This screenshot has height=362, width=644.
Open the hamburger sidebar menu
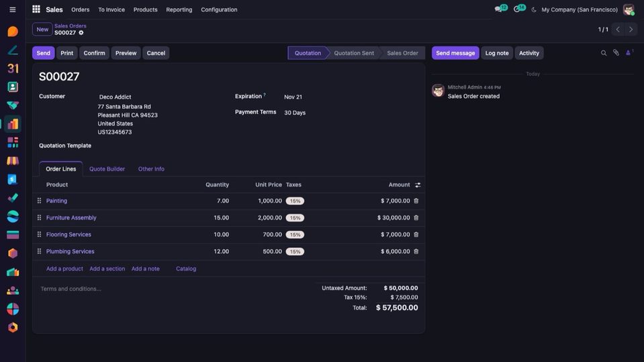click(13, 9)
